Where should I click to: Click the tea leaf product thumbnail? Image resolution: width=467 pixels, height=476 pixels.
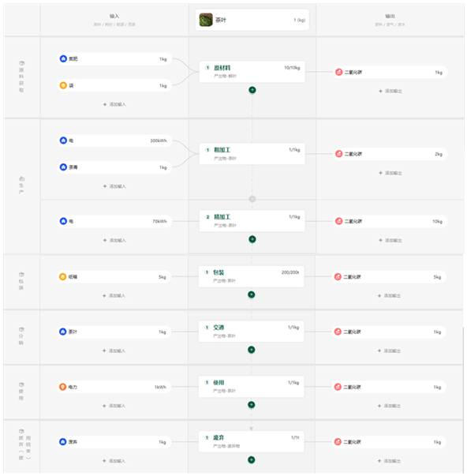pyautogui.click(x=206, y=20)
